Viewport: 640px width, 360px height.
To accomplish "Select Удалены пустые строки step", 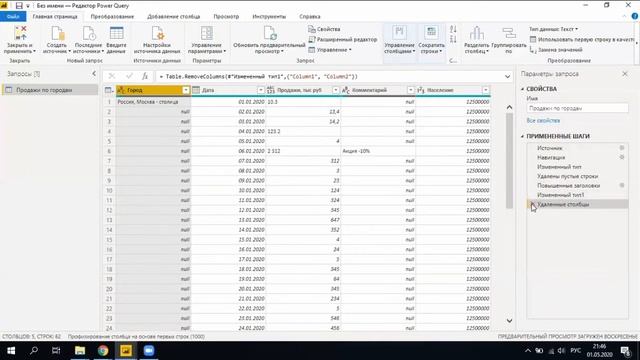I will [x=567, y=176].
